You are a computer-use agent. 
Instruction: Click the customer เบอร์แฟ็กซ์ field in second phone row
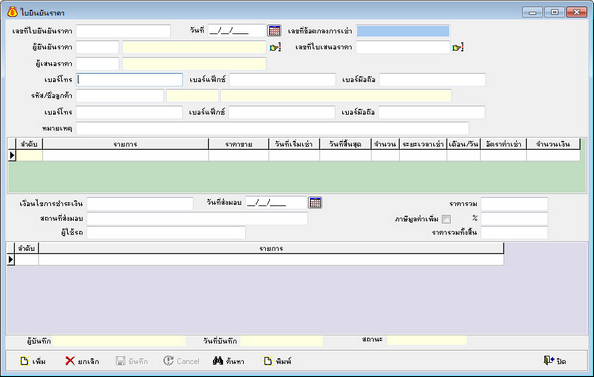[x=282, y=112]
